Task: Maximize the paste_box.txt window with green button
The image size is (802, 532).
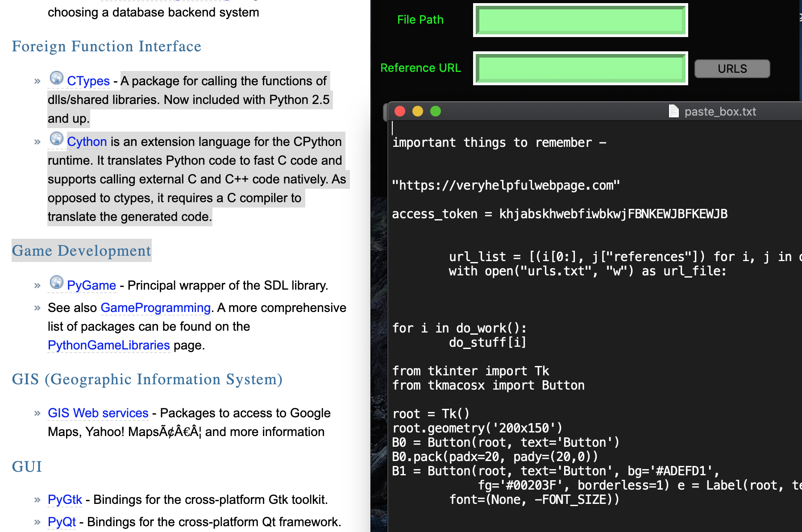Action: tap(436, 111)
